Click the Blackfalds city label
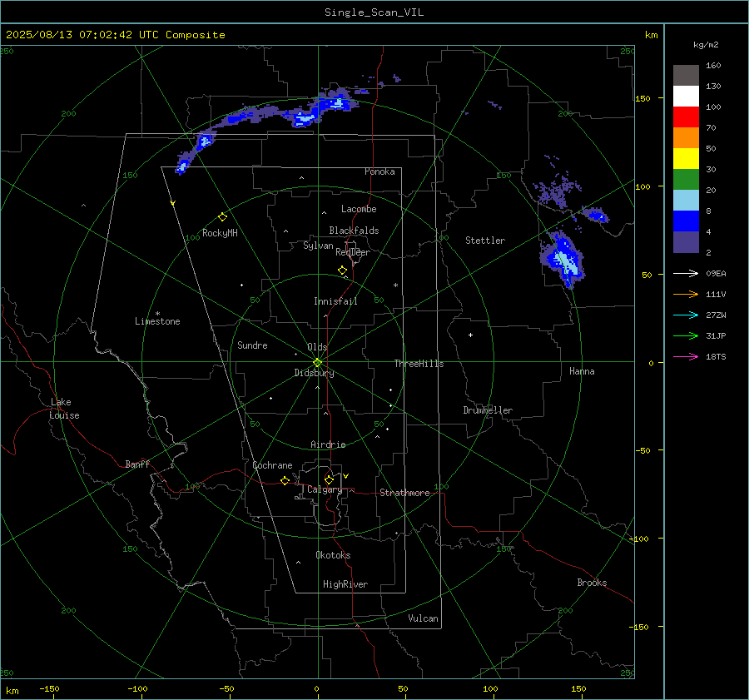Viewport: 749px width, 700px height. tap(354, 231)
